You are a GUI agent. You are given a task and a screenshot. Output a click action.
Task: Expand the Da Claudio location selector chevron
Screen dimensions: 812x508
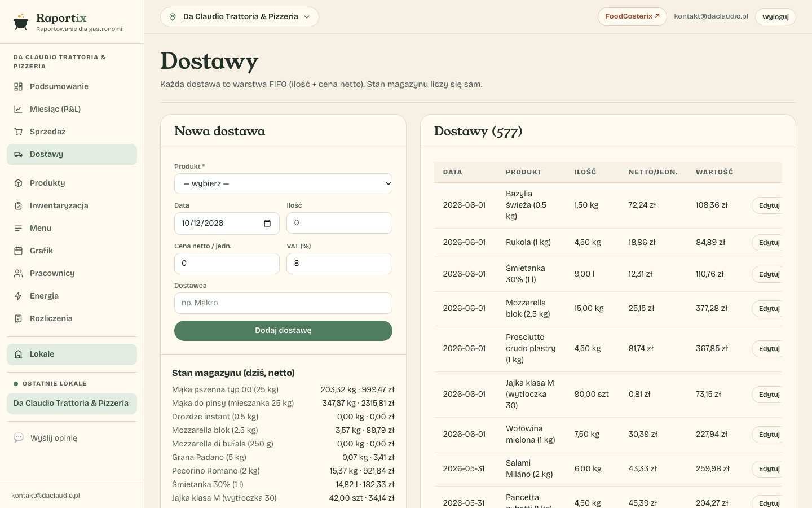tap(307, 17)
